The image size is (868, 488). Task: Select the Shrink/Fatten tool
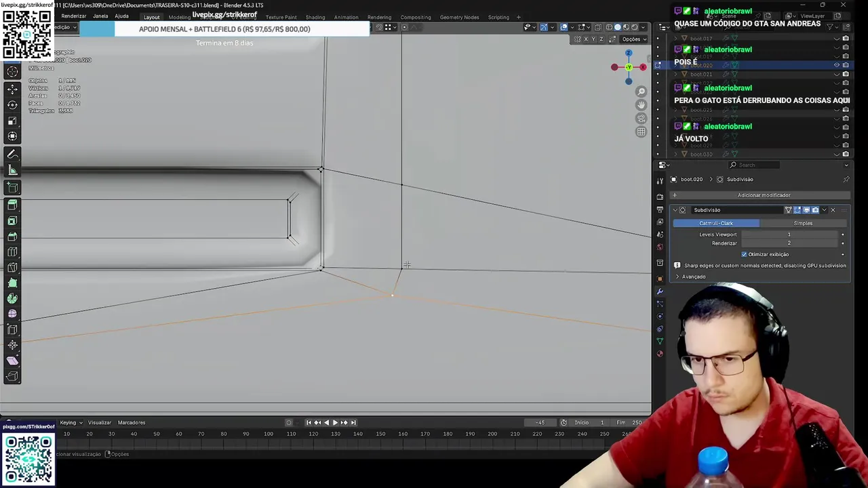(12, 345)
